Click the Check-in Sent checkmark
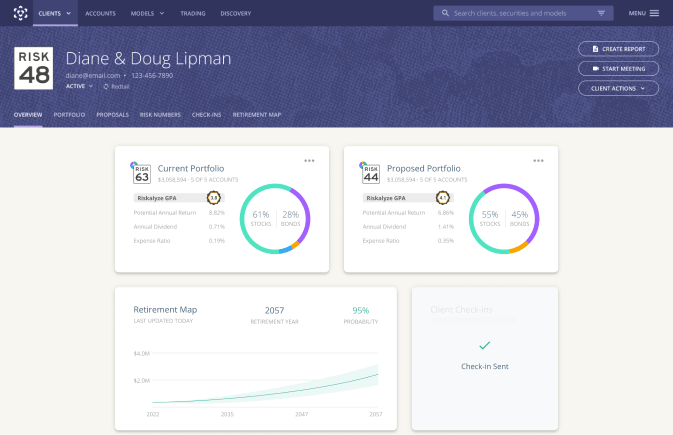The height and width of the screenshot is (435, 673). pos(484,345)
